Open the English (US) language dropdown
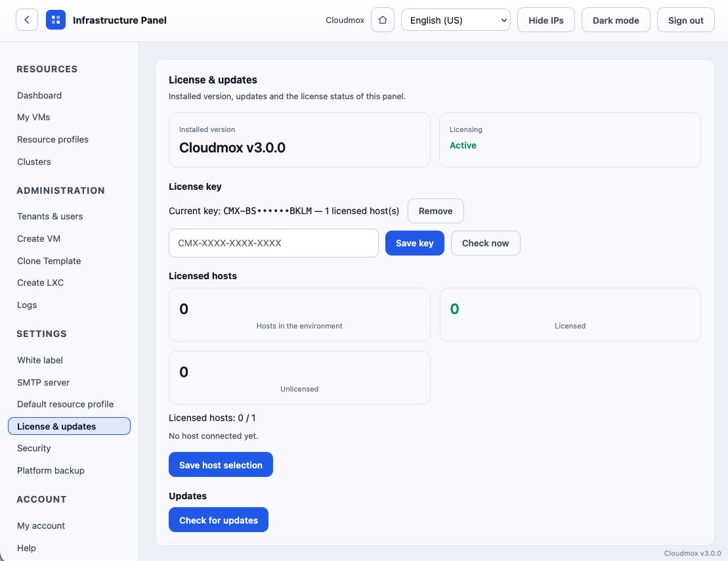The width and height of the screenshot is (728, 561). (456, 20)
